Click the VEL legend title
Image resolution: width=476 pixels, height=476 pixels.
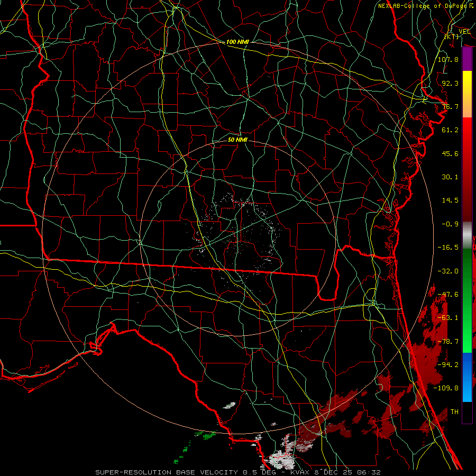pos(464,32)
